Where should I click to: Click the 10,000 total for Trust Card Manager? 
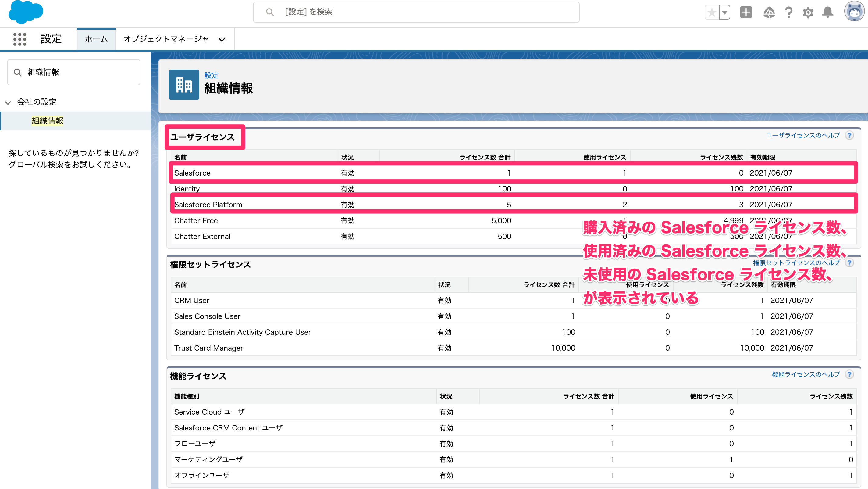pyautogui.click(x=563, y=348)
